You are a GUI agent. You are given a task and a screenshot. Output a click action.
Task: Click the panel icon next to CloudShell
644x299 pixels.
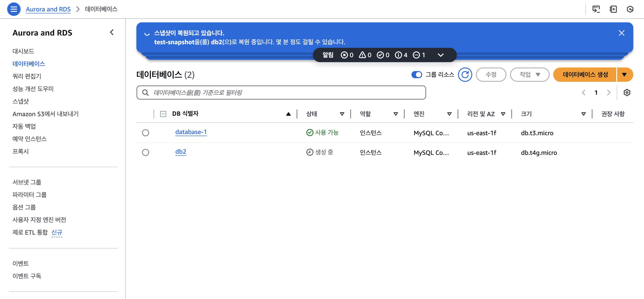(x=613, y=9)
